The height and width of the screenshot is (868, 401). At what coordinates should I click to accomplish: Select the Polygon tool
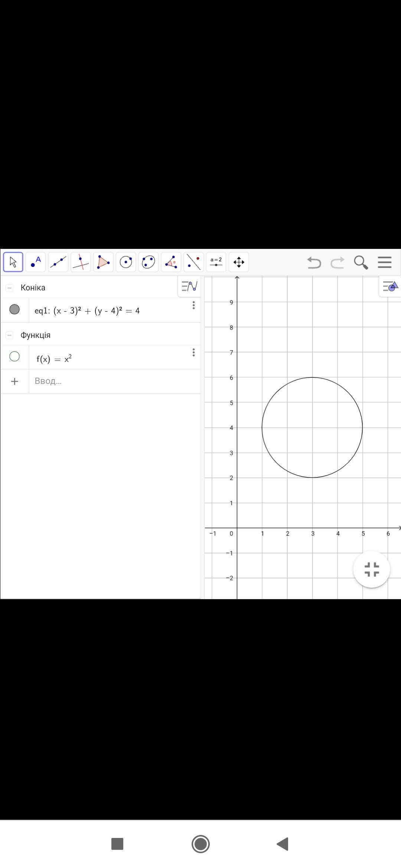[x=103, y=262]
